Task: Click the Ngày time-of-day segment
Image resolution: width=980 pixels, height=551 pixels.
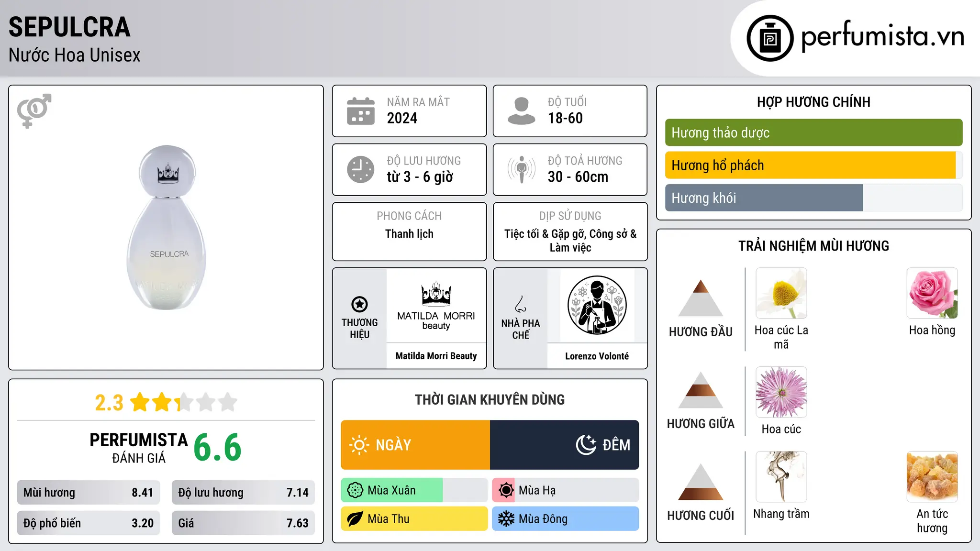Action: (x=415, y=445)
